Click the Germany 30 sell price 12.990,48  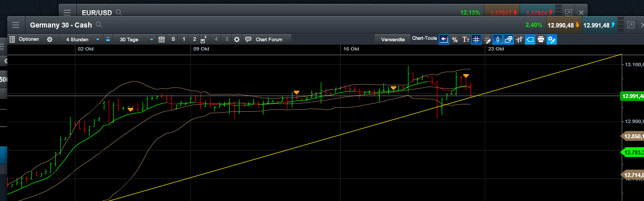[564, 25]
